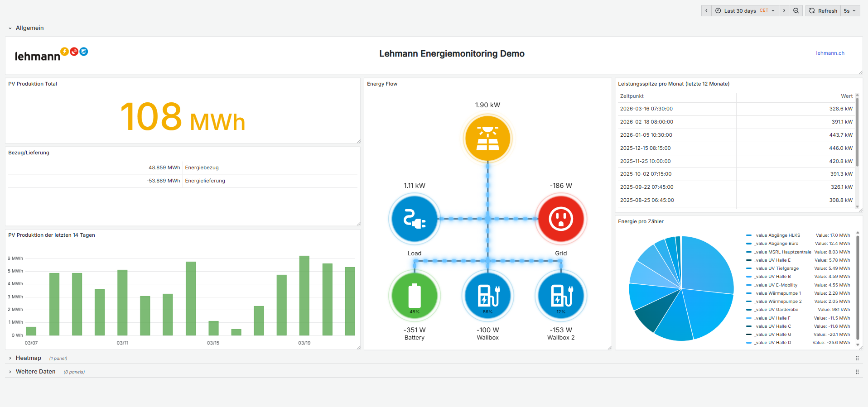Click the -351 W battery value

point(415,330)
